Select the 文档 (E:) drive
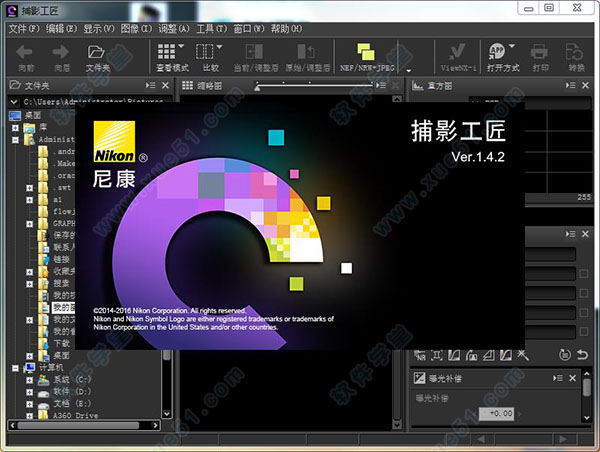This screenshot has height=452, width=600. pos(72,404)
